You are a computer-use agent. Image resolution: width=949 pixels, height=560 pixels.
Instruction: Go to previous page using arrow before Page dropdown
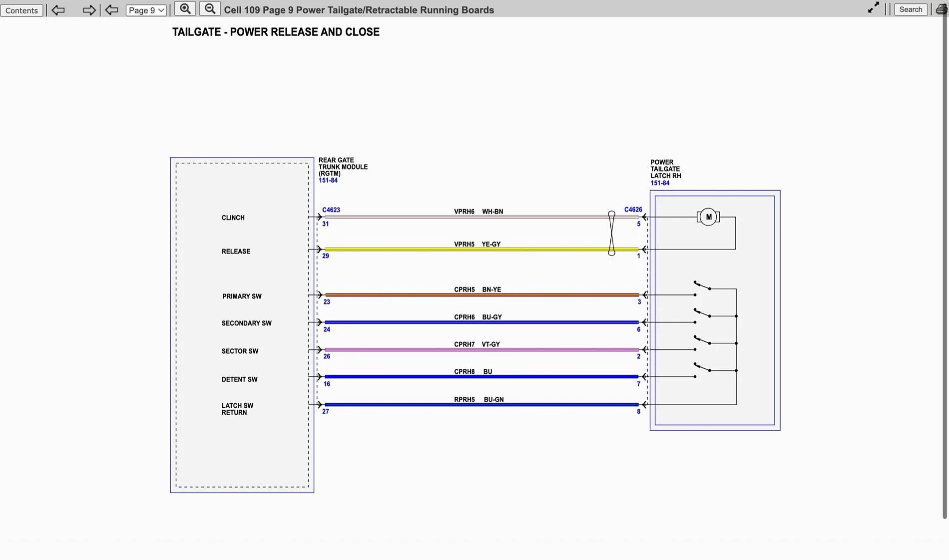111,10
